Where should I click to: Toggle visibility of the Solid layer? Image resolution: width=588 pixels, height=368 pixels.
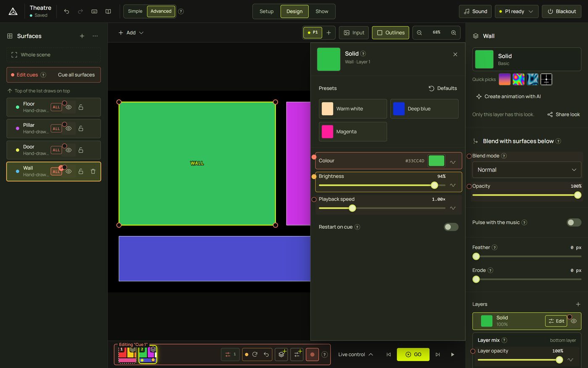coord(574,321)
